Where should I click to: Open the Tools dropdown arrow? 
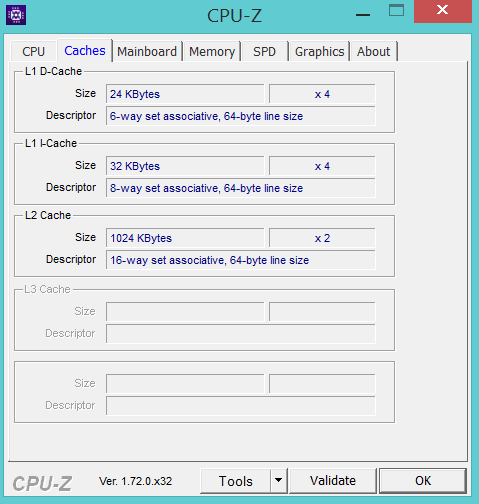point(278,480)
